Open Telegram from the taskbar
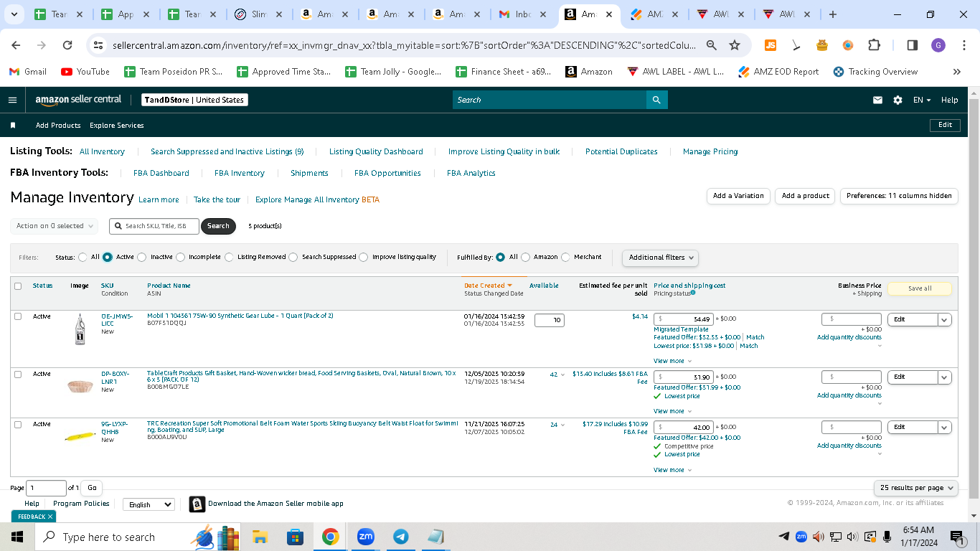 (x=401, y=537)
